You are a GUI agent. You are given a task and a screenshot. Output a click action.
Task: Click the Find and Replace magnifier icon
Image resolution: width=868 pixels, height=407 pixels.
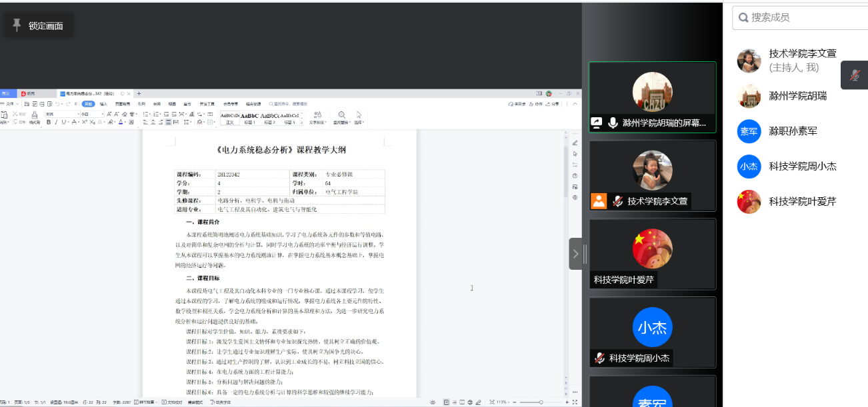[341, 115]
